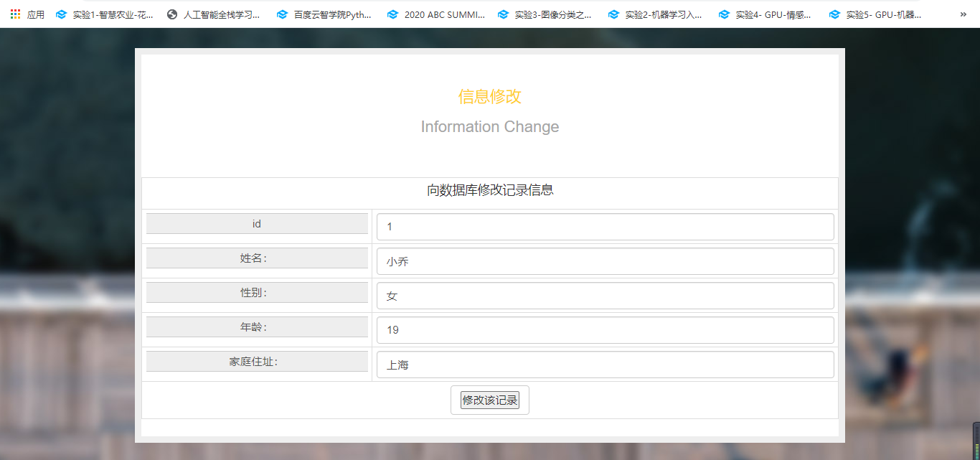Click the 实验4-GPU-情感 bookmark icon

(724, 14)
